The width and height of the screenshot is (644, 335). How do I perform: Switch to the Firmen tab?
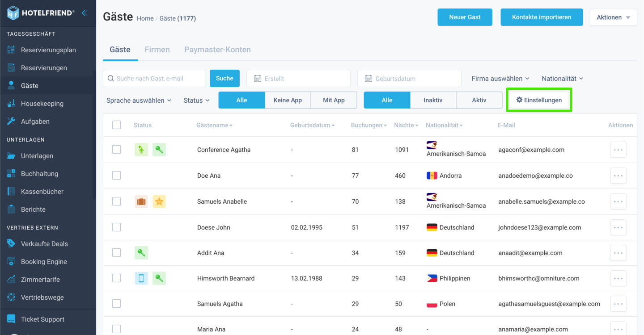157,50
